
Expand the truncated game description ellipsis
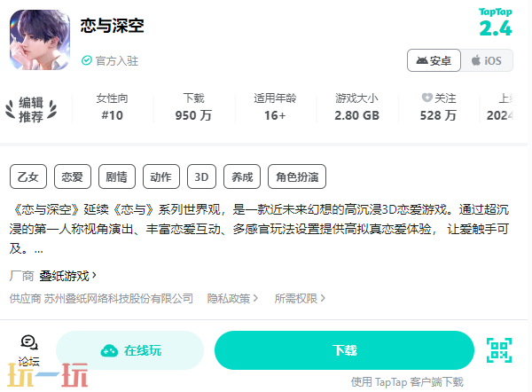click(39, 250)
